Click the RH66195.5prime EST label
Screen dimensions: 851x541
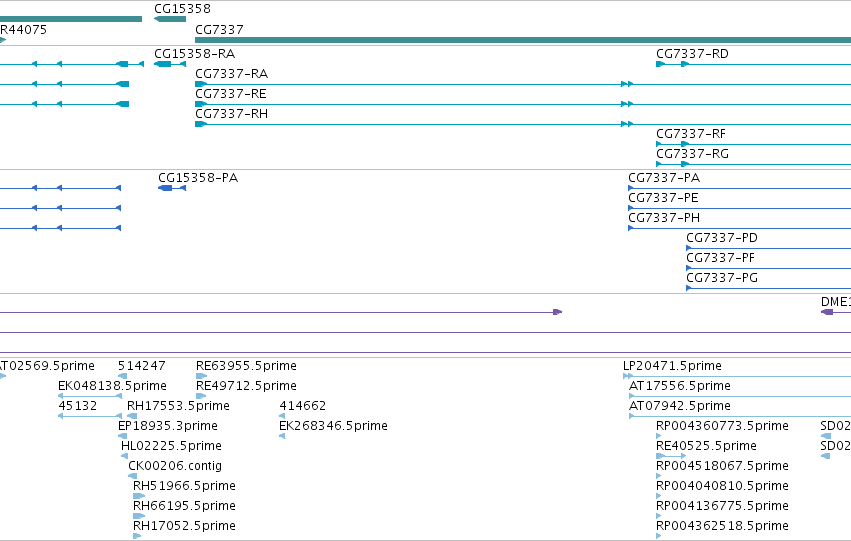pyautogui.click(x=185, y=507)
